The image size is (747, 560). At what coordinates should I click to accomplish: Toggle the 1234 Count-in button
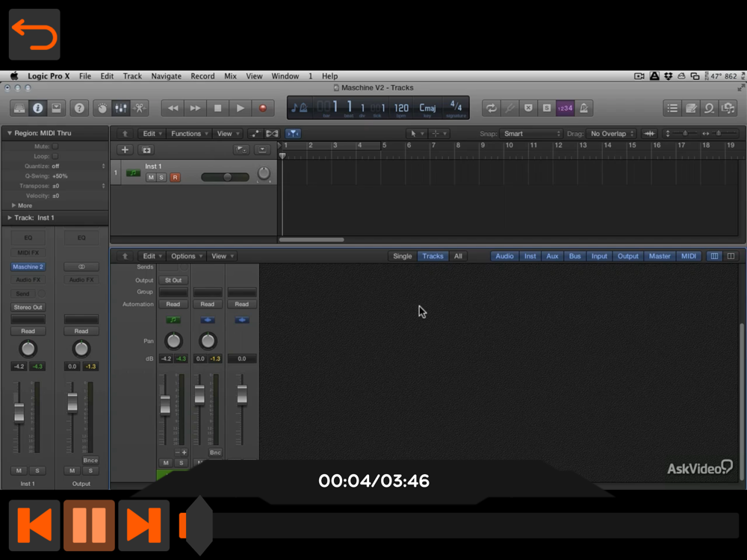click(565, 108)
